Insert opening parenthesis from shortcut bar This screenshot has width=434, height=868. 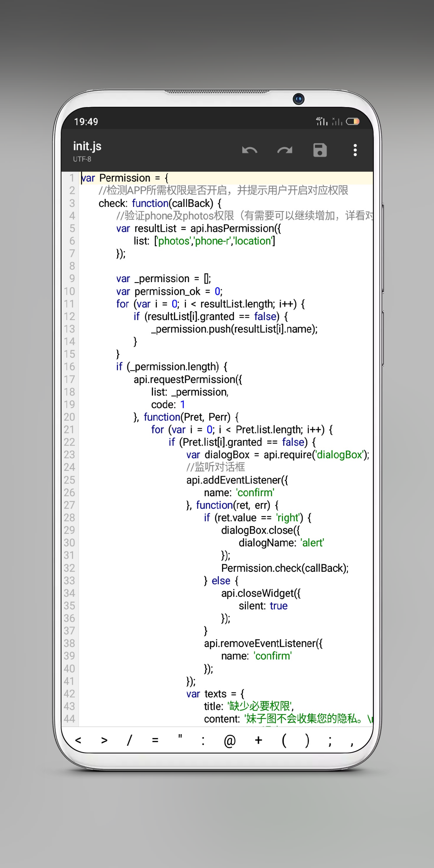(284, 740)
